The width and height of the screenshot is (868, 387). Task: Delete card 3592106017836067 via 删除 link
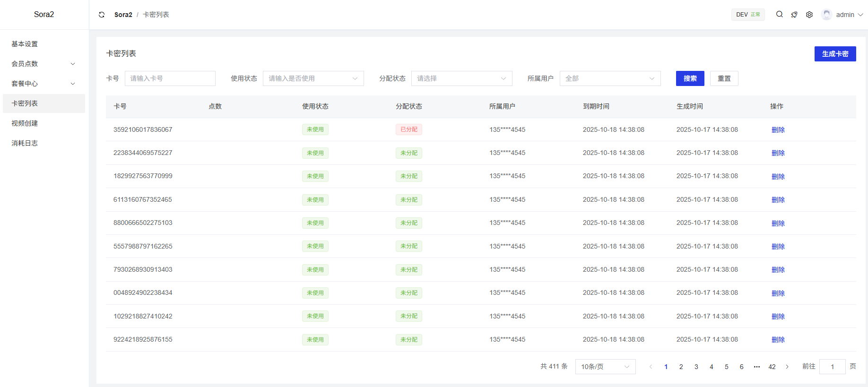[778, 130]
